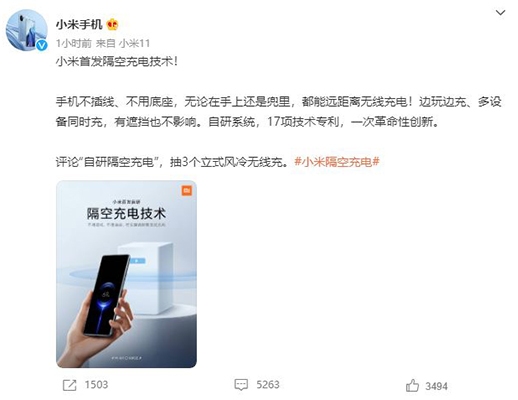Click the like count 3494

(x=436, y=386)
